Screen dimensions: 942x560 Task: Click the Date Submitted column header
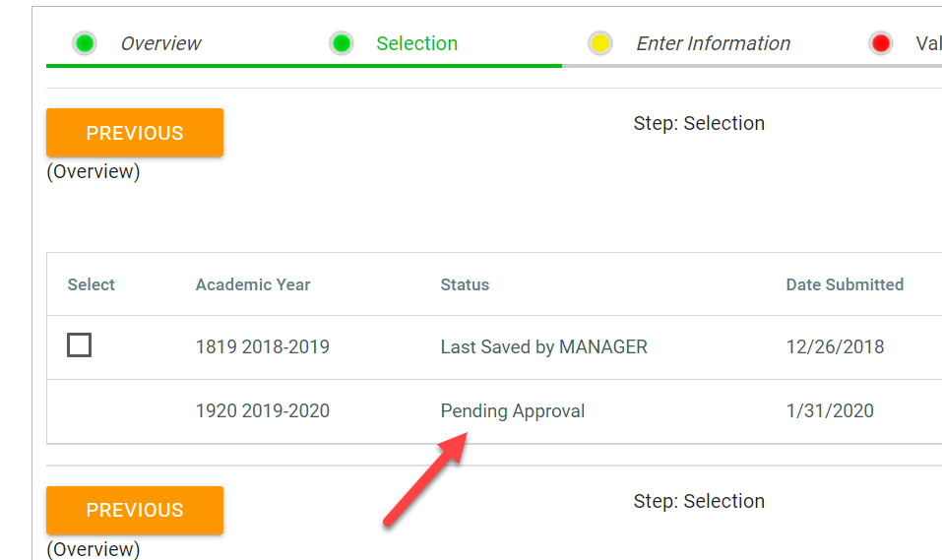(845, 284)
